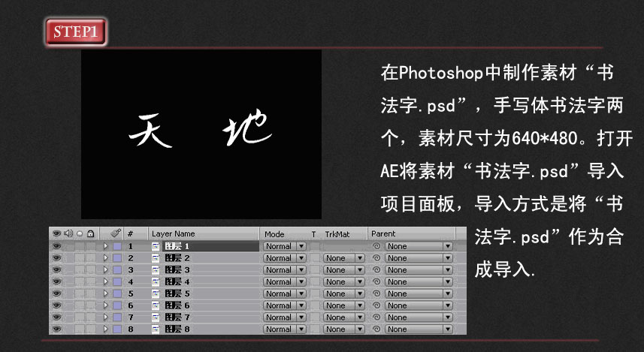Select the layer named 图层 6
The height and width of the screenshot is (352, 644).
click(x=177, y=305)
